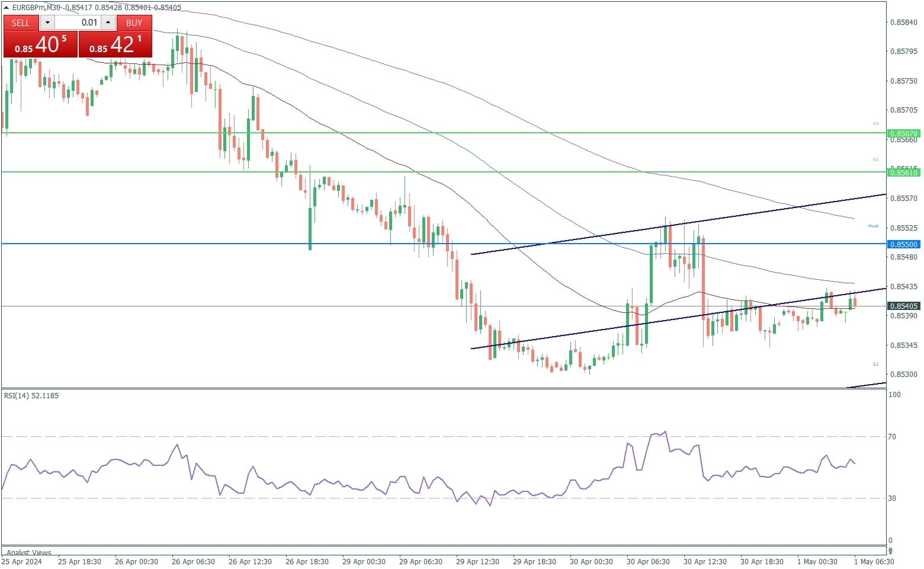The image size is (924, 569).
Task: Click RSI level 70 on the scale
Action: click(892, 437)
